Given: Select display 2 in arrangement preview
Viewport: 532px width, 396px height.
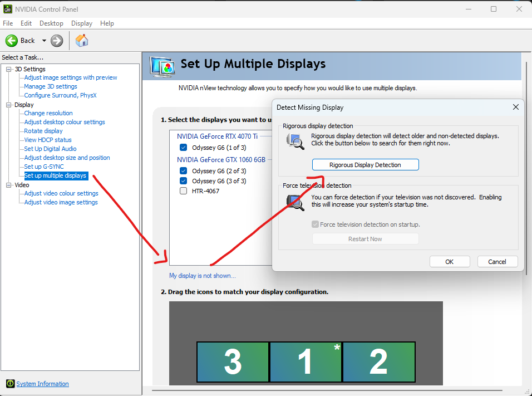Looking at the screenshot, I should (x=379, y=361).
